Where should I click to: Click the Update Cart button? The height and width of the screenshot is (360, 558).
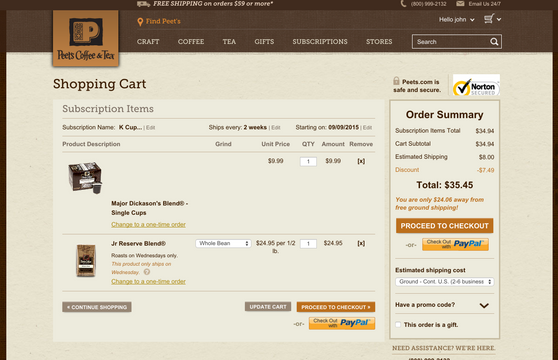point(268,307)
